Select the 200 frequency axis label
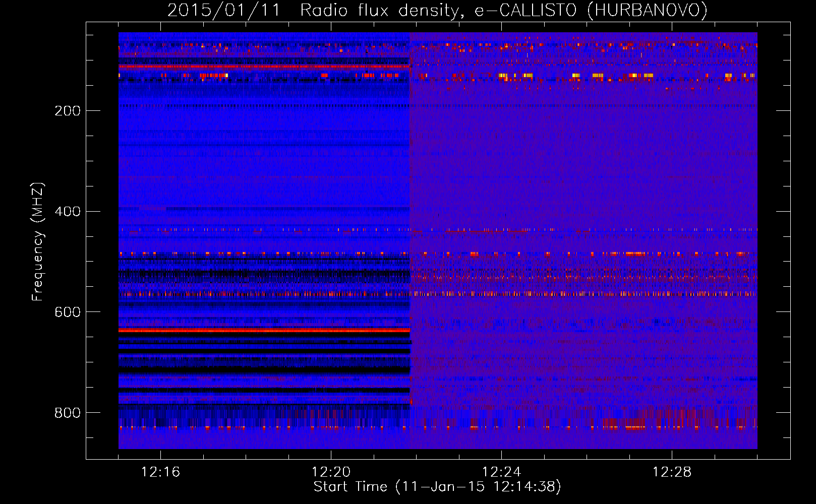816x504 pixels. tap(68, 111)
